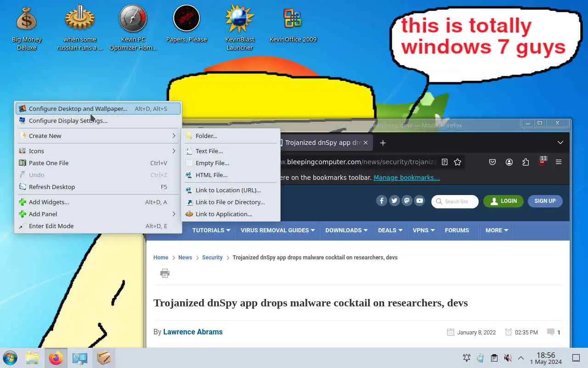Open file manager from taskbar
Screen dimensions: 588x368
pyautogui.click(x=32, y=358)
